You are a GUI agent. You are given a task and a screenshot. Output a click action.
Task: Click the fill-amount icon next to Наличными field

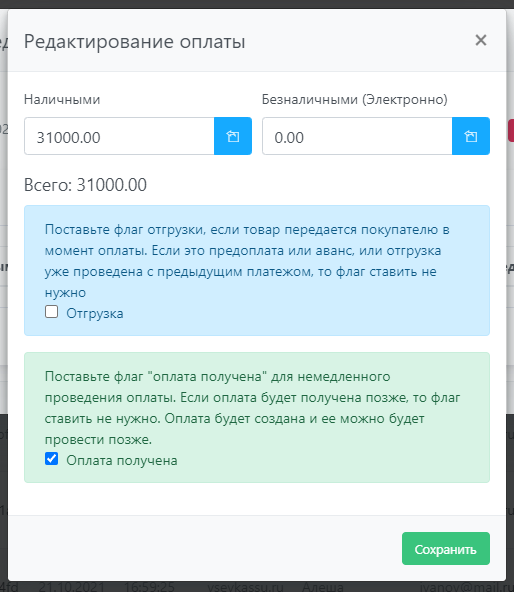[233, 136]
